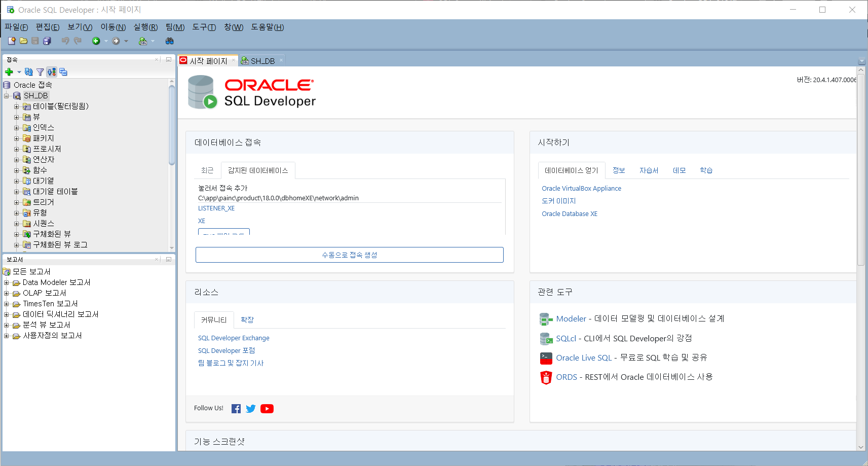Click the Undo arrow toolbar icon
This screenshot has width=868, height=466.
tap(65, 41)
